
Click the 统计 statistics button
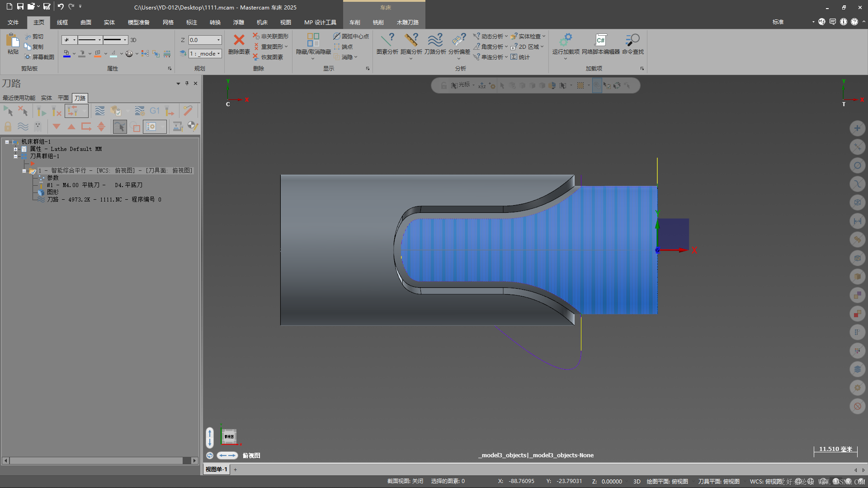pyautogui.click(x=520, y=57)
